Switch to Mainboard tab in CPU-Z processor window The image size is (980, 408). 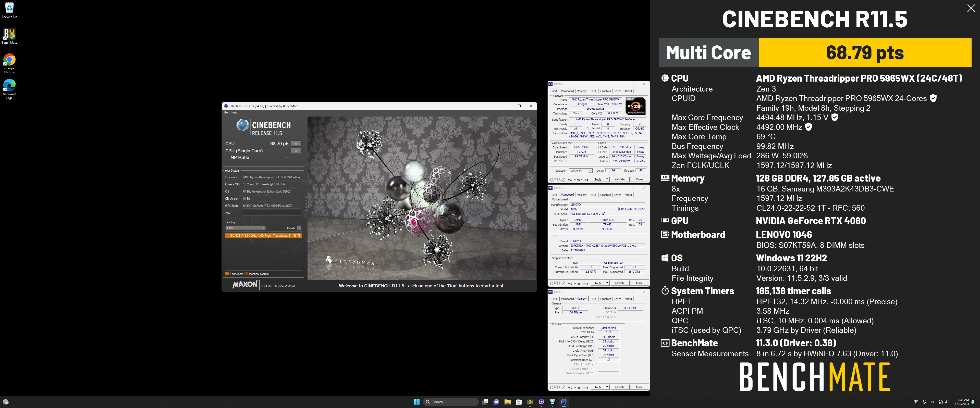point(567,91)
